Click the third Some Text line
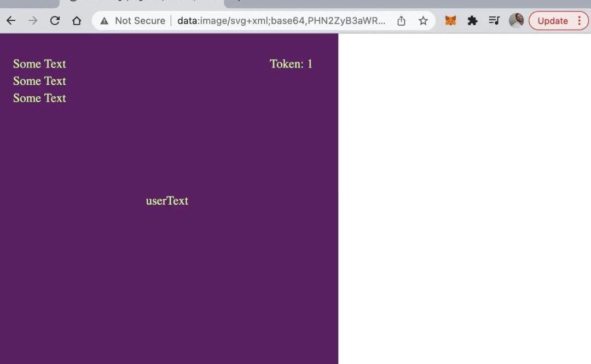Viewport: 591px width, 364px height. tap(39, 98)
